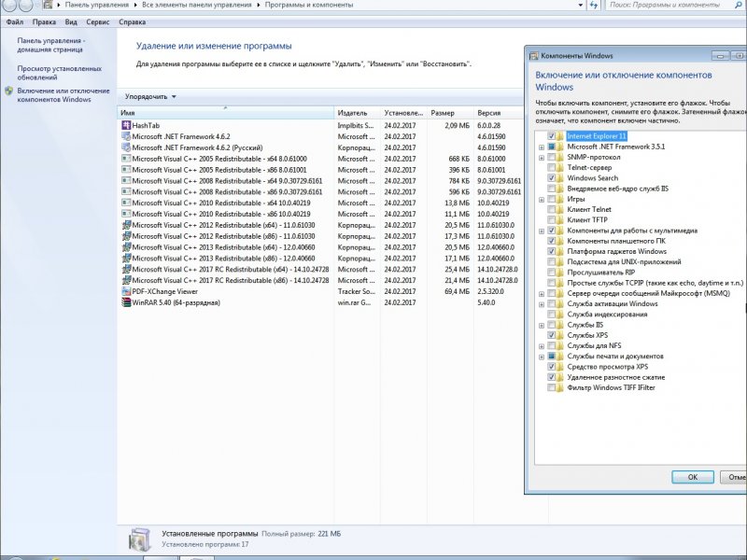Click icon of Visual C++ 2005 Redistributable x86

pos(126,170)
